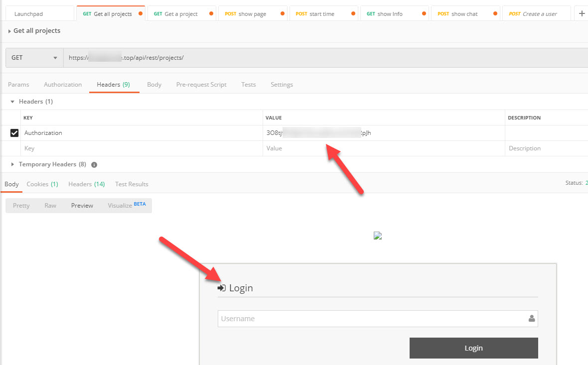Expand the Temporary Headers section

tap(12, 164)
